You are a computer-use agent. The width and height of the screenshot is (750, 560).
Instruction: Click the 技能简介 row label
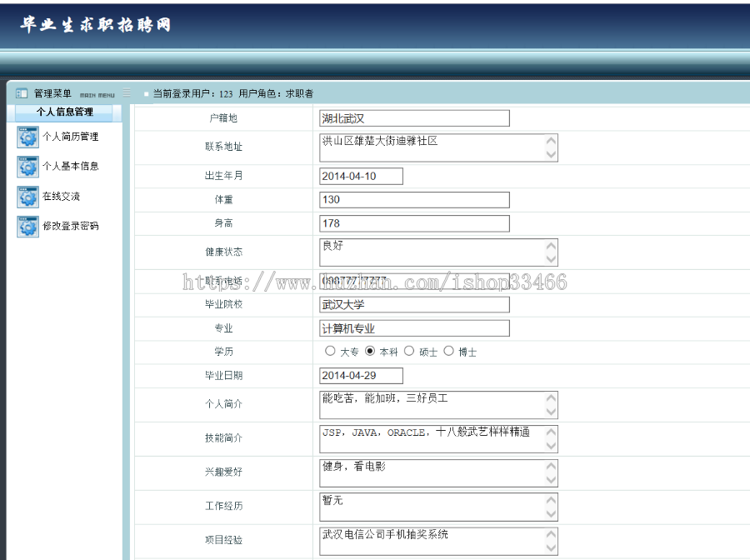coord(223,438)
